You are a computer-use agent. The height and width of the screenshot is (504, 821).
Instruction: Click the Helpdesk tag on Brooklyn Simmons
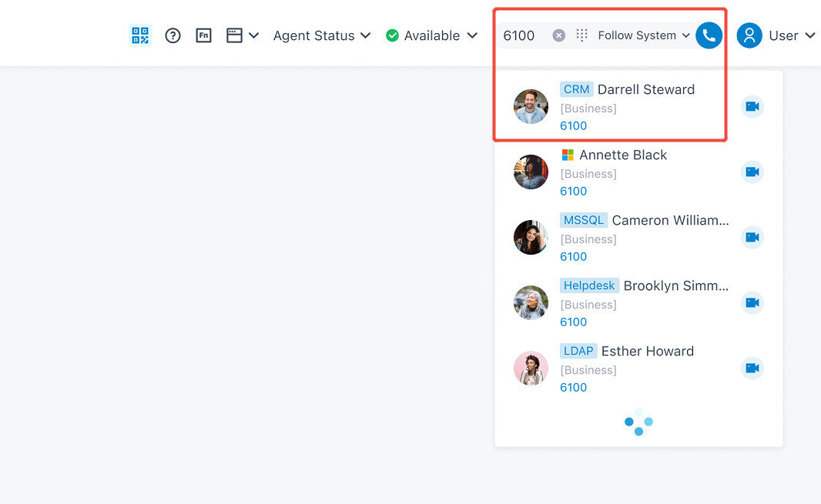pos(590,285)
